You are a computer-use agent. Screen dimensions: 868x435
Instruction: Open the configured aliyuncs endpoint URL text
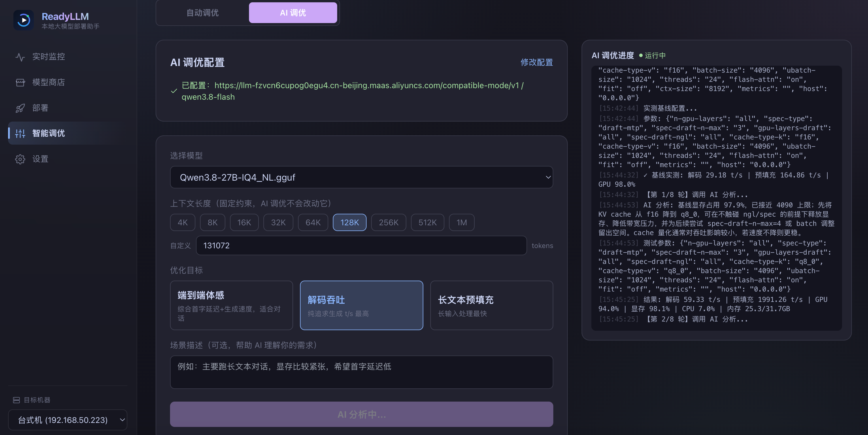367,85
